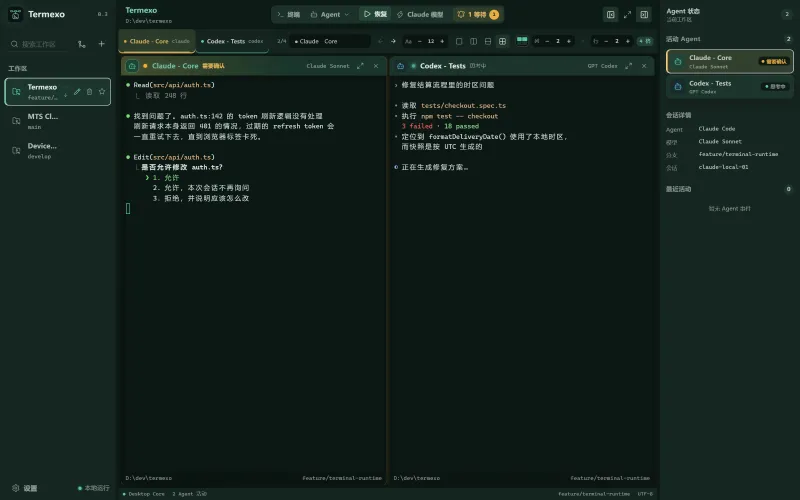
Task: Click the running status badge on Codex card
Action: [x=776, y=86]
